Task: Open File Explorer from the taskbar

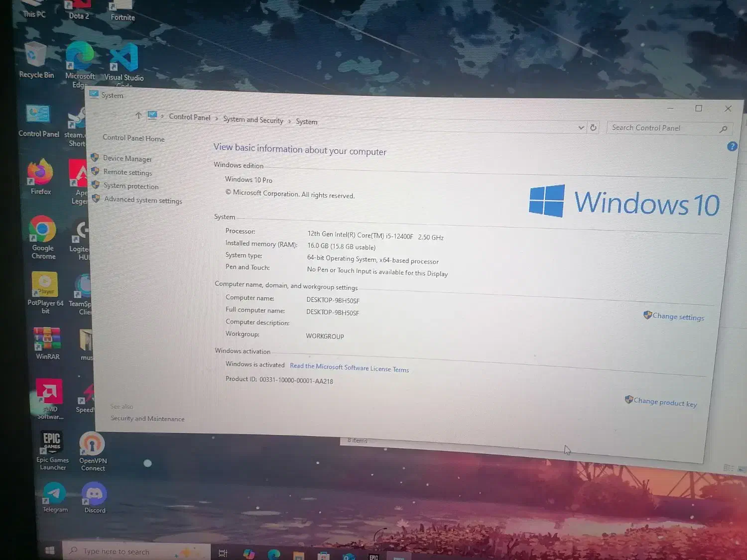Action: click(298, 555)
